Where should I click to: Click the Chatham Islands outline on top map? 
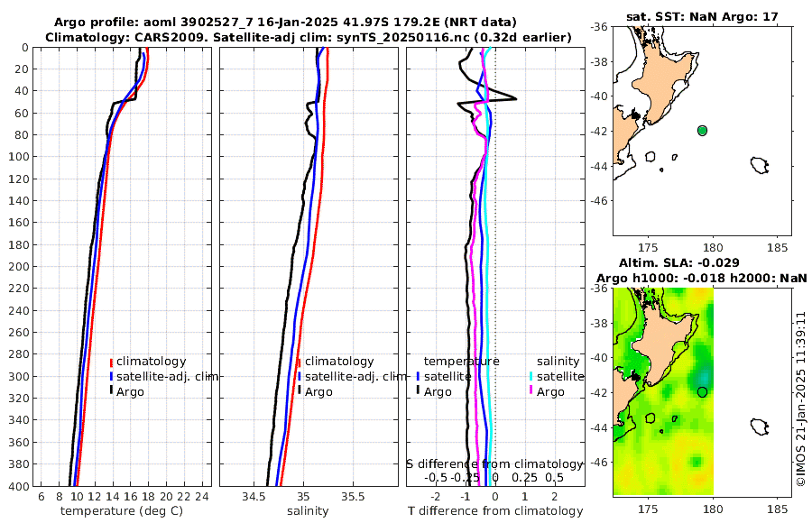click(x=760, y=165)
